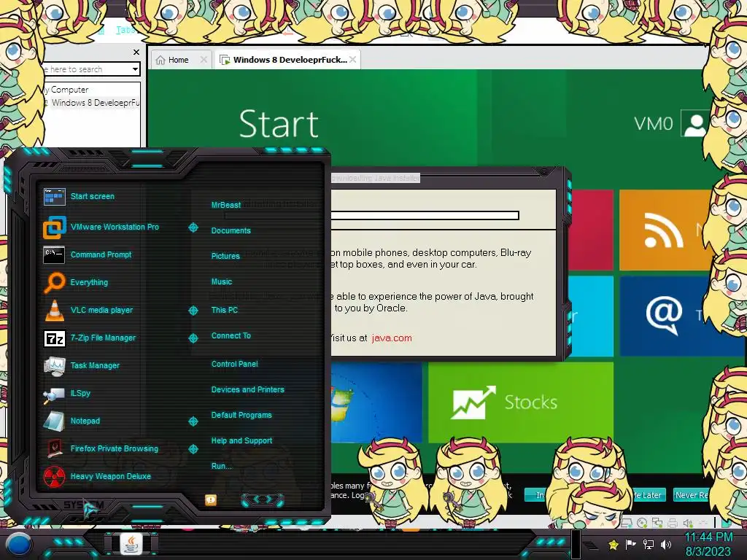Select Connect To in start menu

click(x=231, y=335)
